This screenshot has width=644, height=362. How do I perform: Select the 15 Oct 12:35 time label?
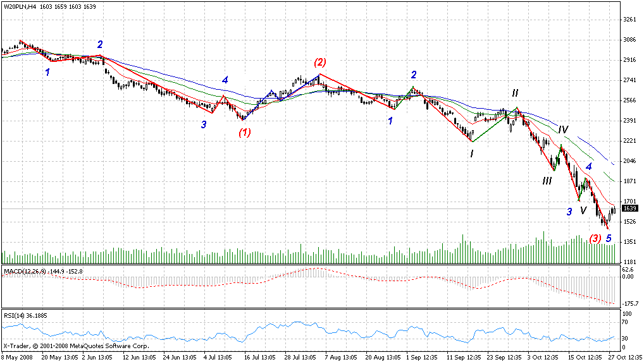point(586,357)
